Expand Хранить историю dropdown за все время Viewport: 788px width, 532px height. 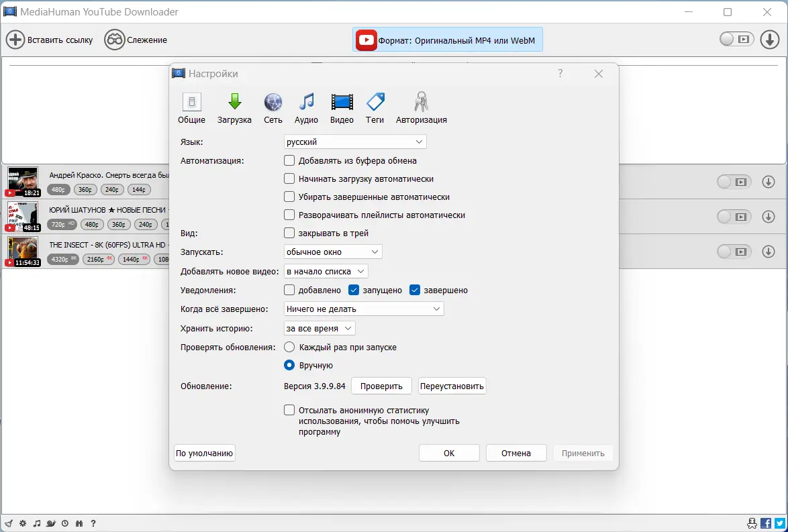click(x=319, y=329)
